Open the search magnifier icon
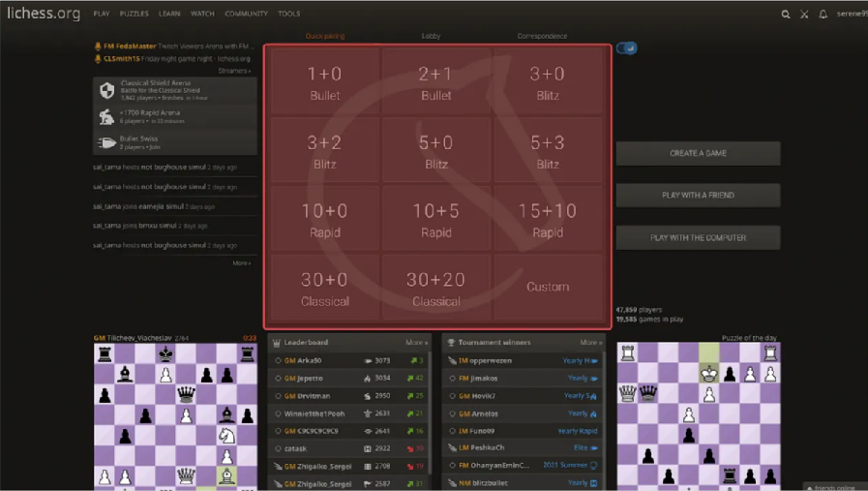This screenshot has height=491, width=868. pos(786,15)
